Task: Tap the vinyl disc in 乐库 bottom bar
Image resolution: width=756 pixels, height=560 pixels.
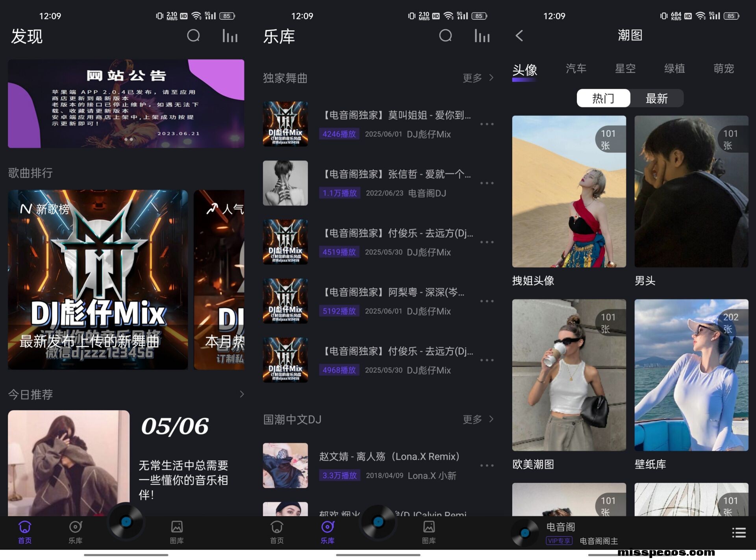Action: [x=378, y=522]
